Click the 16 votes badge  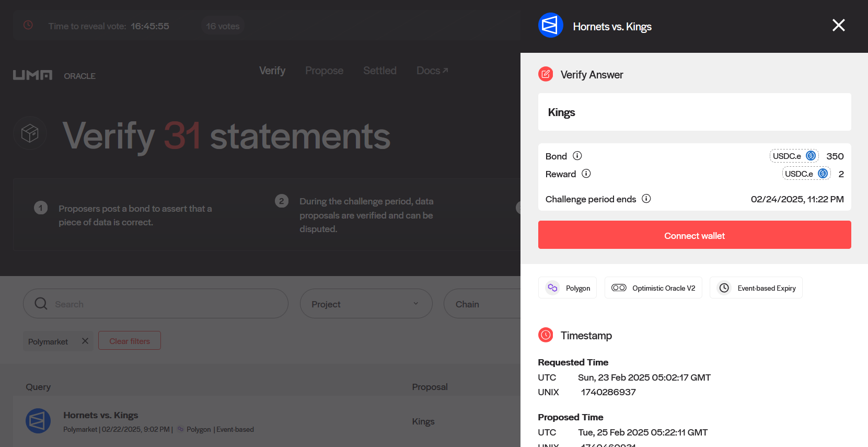(x=223, y=26)
